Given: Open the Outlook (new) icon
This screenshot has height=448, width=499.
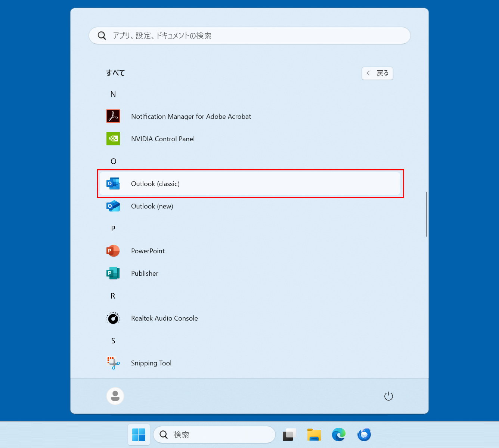Looking at the screenshot, I should click(113, 206).
